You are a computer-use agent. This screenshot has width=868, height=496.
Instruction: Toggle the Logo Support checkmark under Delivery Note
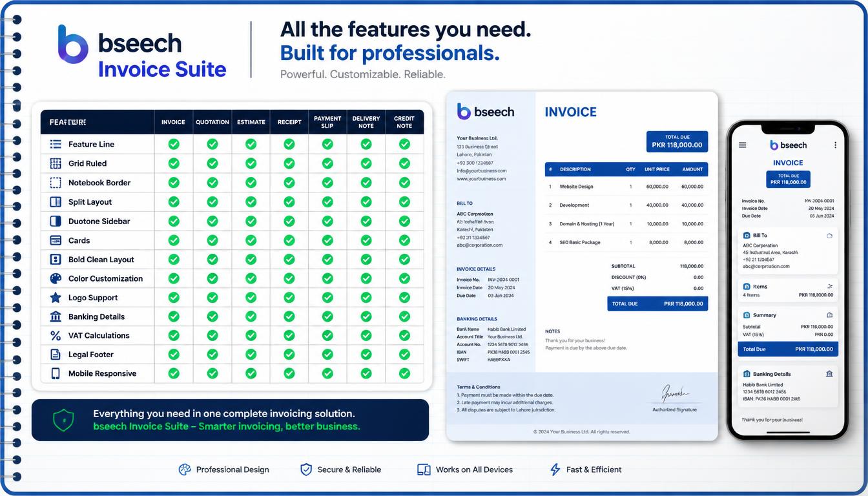click(x=366, y=298)
